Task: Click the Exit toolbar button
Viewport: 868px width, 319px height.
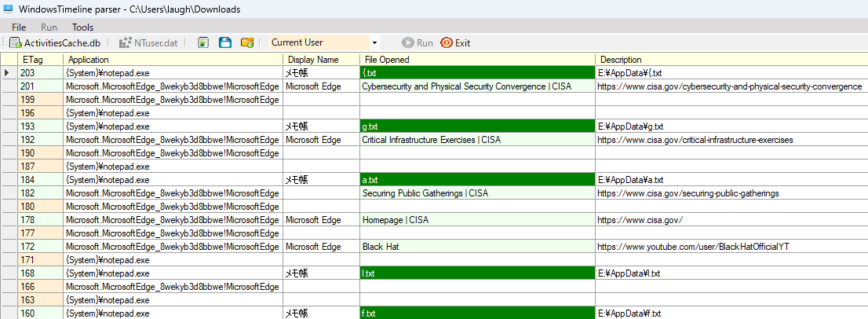Action: pyautogui.click(x=455, y=42)
